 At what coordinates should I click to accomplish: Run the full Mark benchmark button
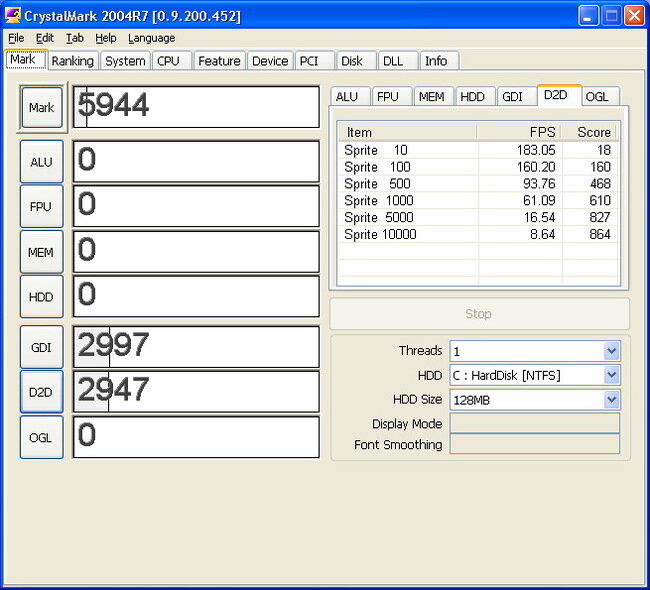point(41,107)
